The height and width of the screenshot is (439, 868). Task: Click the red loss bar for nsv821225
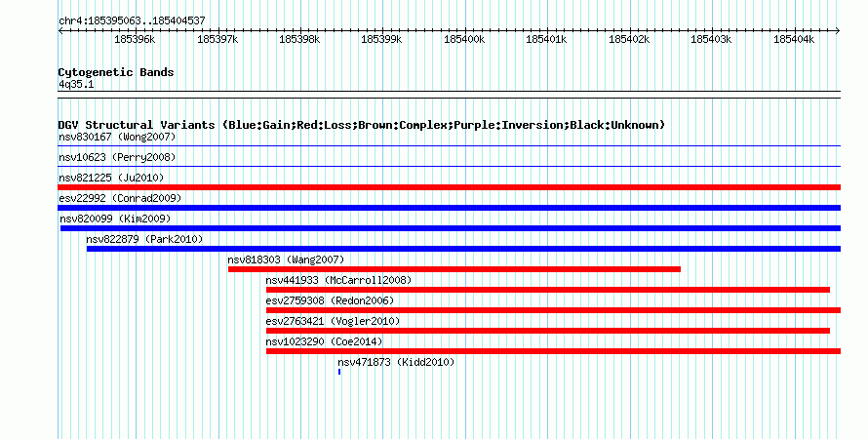[449, 187]
